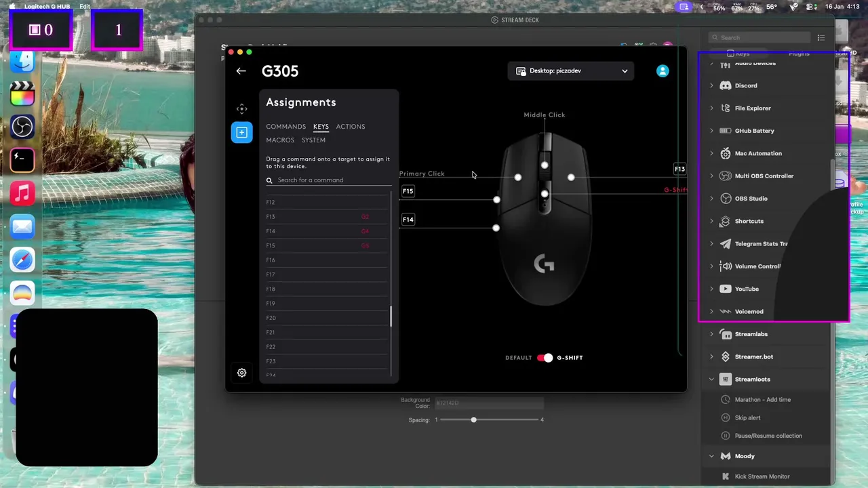Go back using the arrow beside G305
Viewport: 868px width, 488px height.
(x=241, y=71)
